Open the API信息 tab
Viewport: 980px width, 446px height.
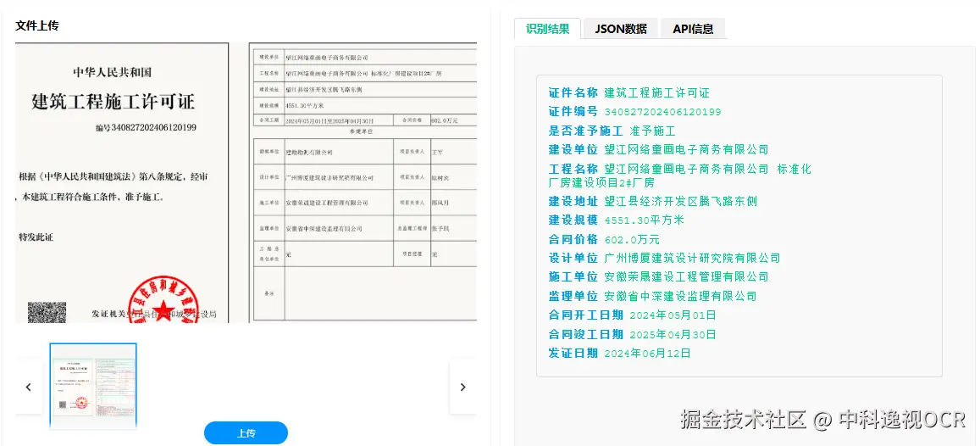693,29
